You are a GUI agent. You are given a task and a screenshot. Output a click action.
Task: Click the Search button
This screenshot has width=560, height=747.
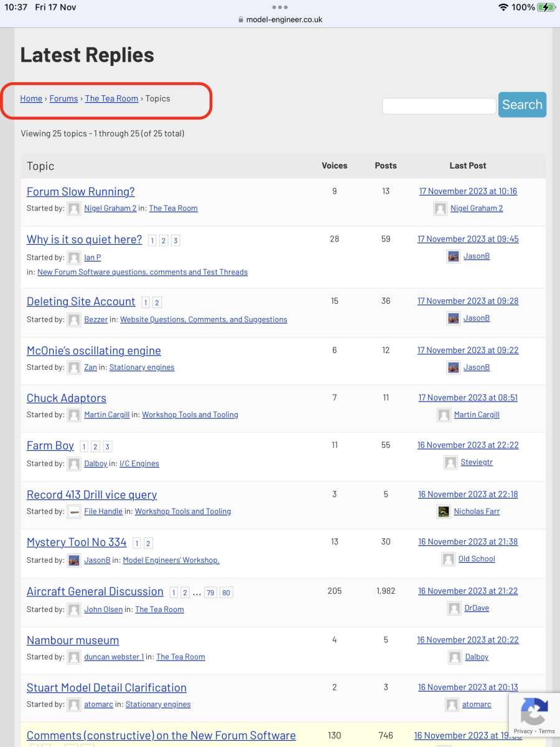click(522, 105)
